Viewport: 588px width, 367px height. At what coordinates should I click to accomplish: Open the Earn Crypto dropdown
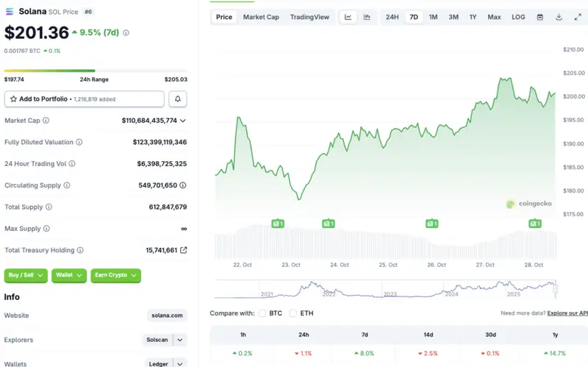click(x=115, y=275)
